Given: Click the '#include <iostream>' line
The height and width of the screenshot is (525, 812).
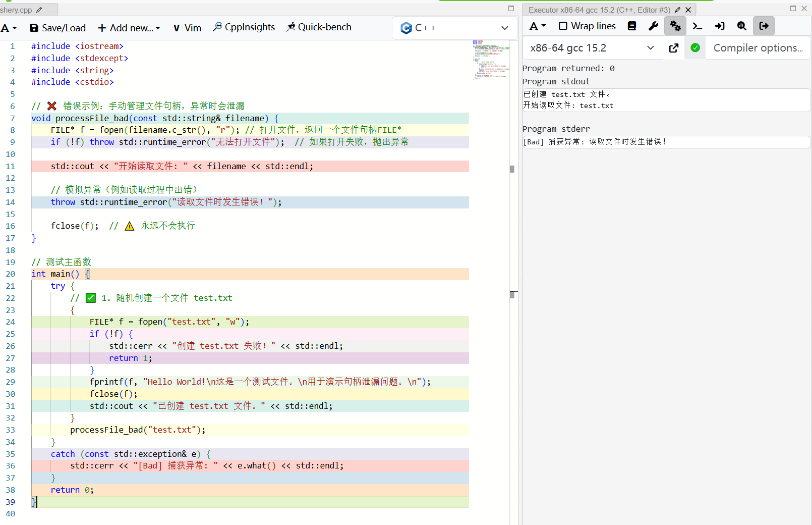Looking at the screenshot, I should click(x=77, y=46).
